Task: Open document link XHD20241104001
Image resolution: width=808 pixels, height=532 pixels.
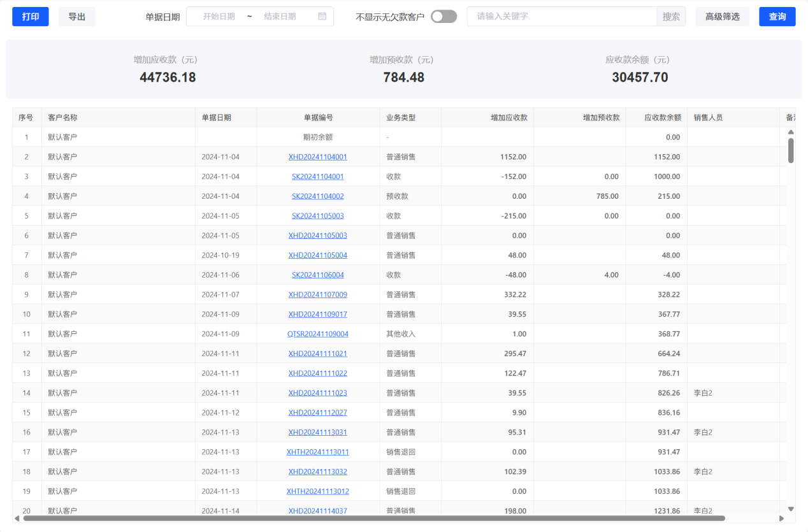Action: [317, 157]
